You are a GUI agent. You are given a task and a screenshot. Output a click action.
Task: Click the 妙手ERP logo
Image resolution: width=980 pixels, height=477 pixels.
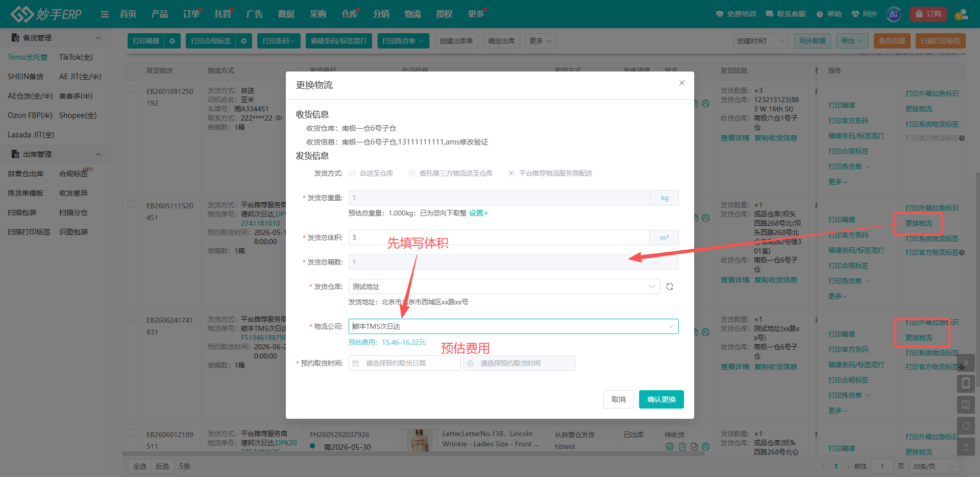pos(46,14)
